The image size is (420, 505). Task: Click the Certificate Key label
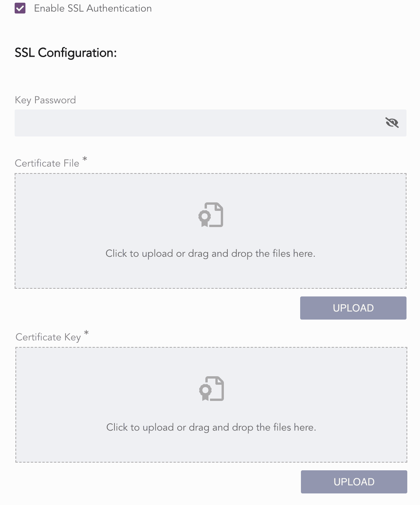point(48,337)
